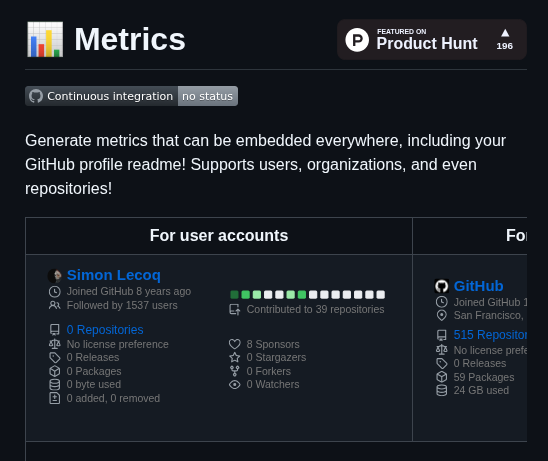Click the scales icon in the GitHub organization card
548x461 pixels.
pos(442,350)
